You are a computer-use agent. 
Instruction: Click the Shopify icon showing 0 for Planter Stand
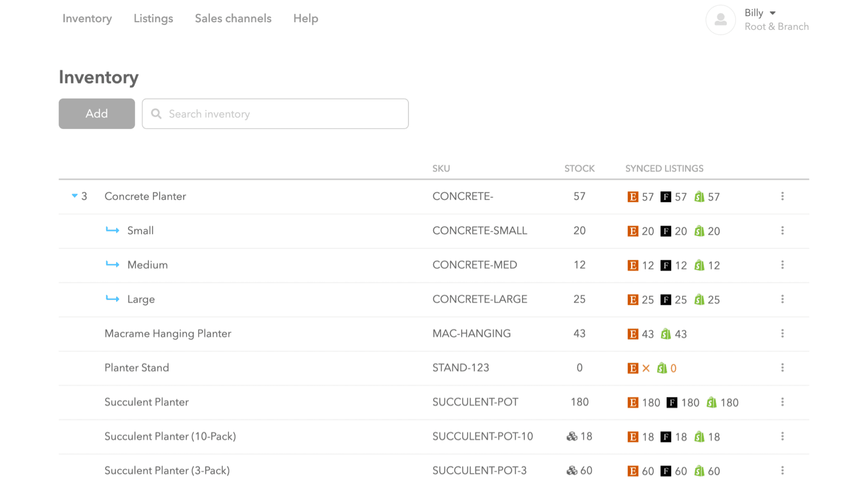click(x=663, y=368)
